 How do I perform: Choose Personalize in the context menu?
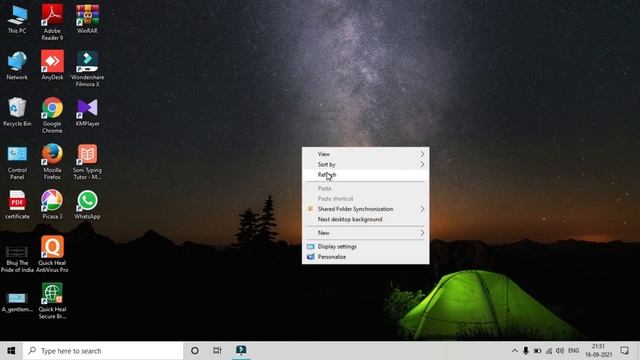click(366, 257)
